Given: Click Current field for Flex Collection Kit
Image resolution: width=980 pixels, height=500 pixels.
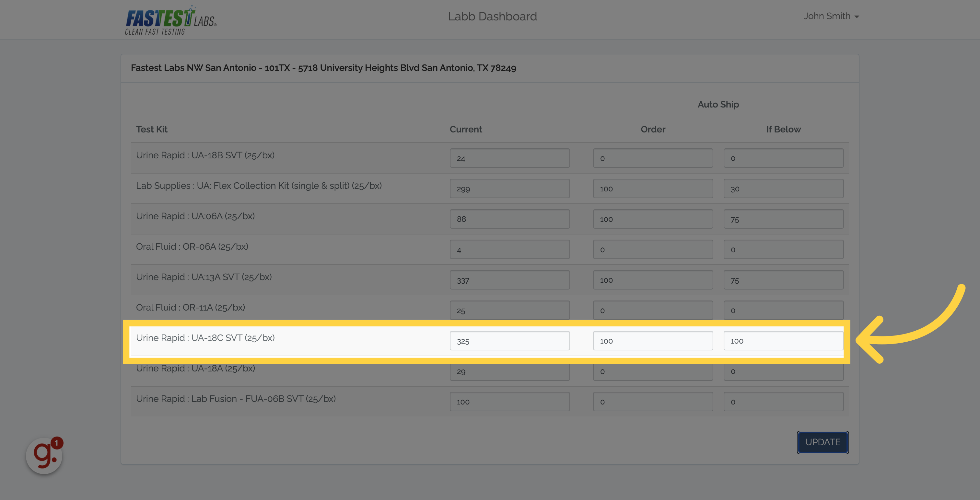Looking at the screenshot, I should click(x=509, y=188).
